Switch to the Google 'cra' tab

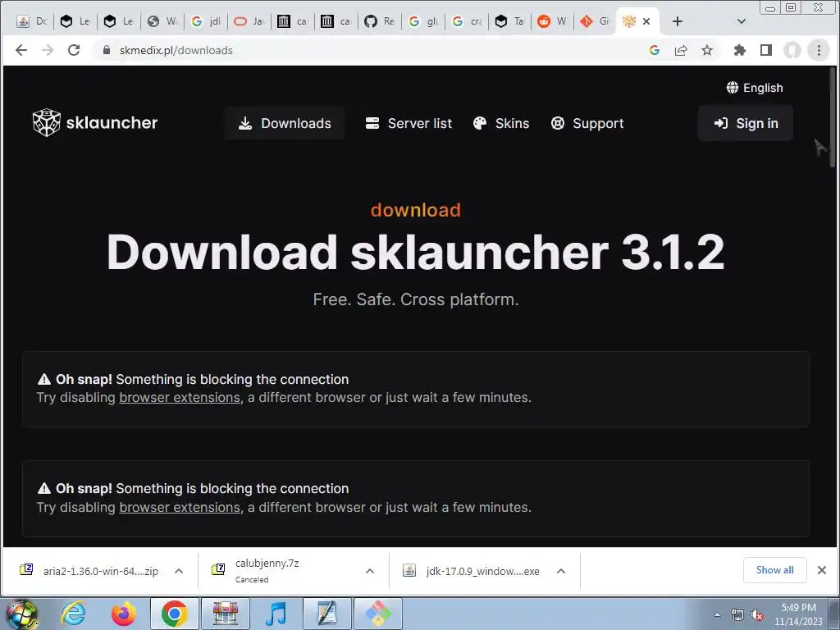click(467, 21)
